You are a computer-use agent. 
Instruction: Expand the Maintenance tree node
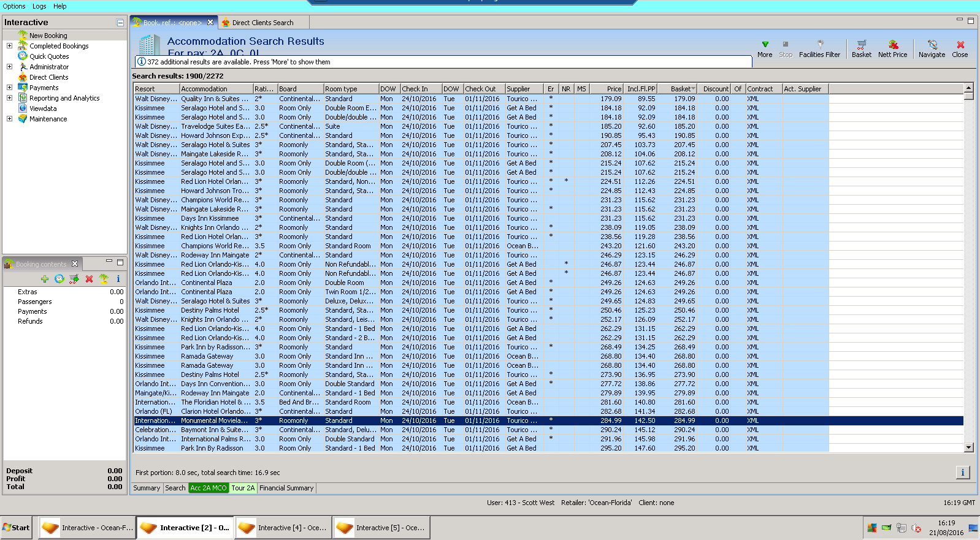click(x=9, y=119)
